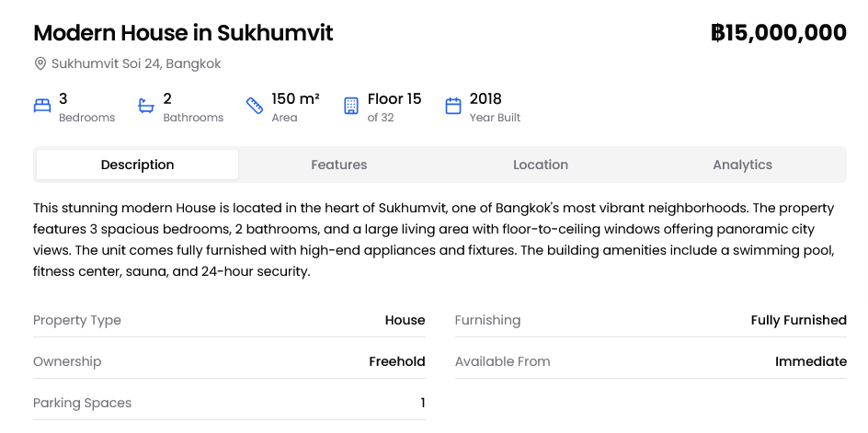Click the Freehold ownership value
This screenshot has width=868, height=433.
coord(396,361)
